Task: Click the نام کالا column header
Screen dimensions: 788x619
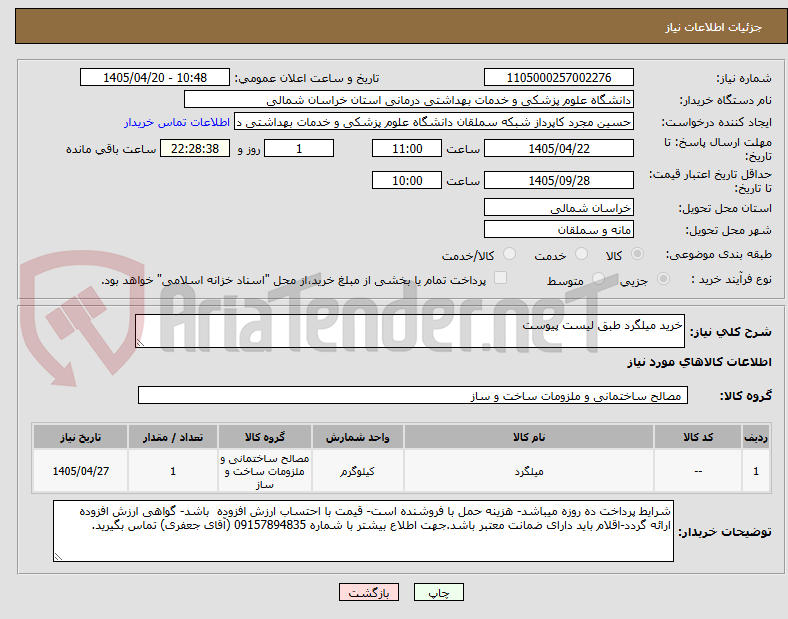Action: [529, 437]
